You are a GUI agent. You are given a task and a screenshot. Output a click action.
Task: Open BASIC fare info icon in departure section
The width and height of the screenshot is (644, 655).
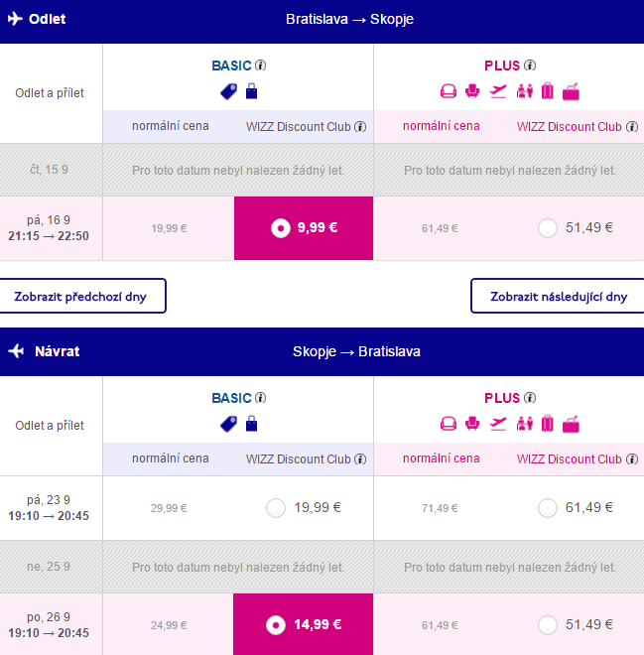pos(261,65)
